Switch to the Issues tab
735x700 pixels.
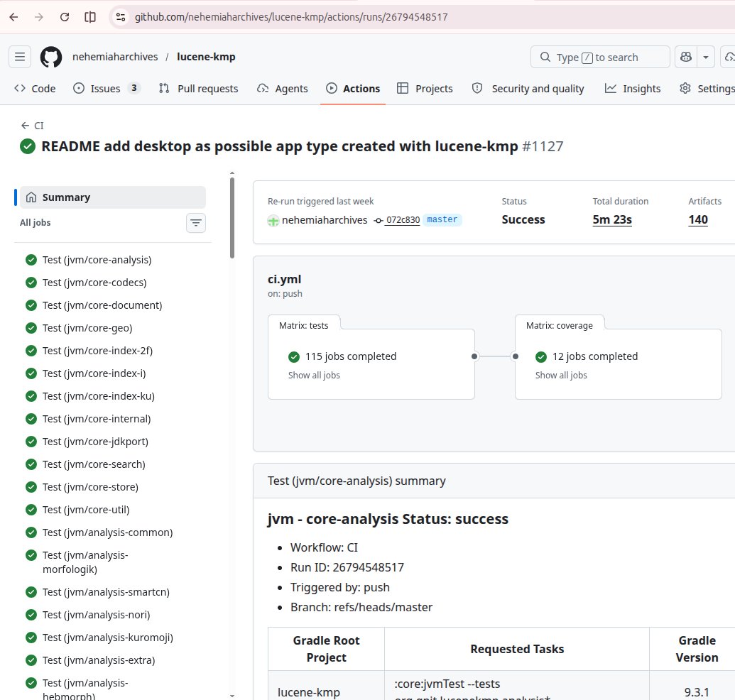click(106, 89)
